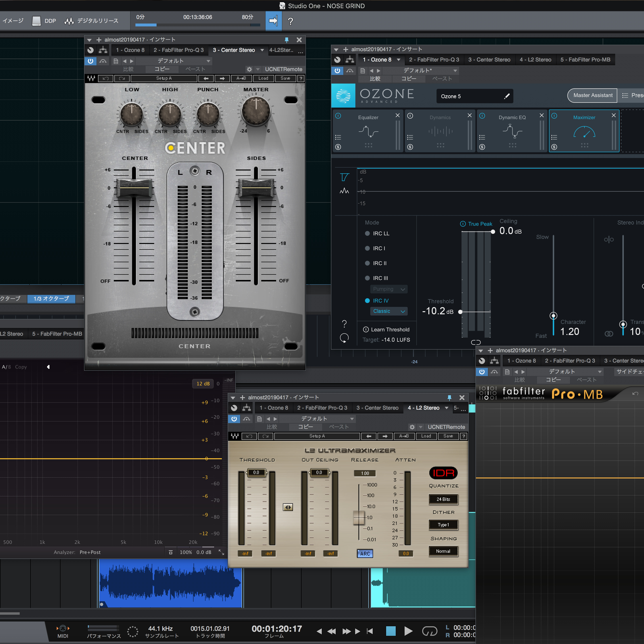
Task: Click the Digital Release waveform icon
Action: tap(69, 21)
